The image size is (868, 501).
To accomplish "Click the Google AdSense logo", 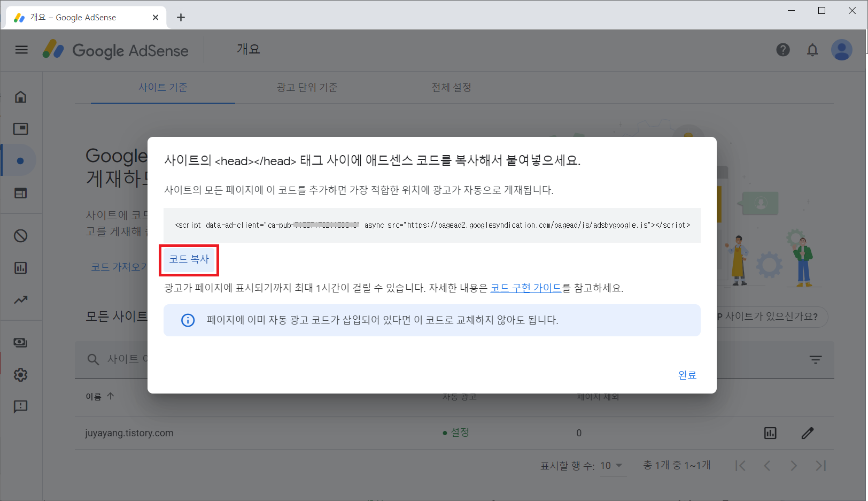I will (115, 50).
